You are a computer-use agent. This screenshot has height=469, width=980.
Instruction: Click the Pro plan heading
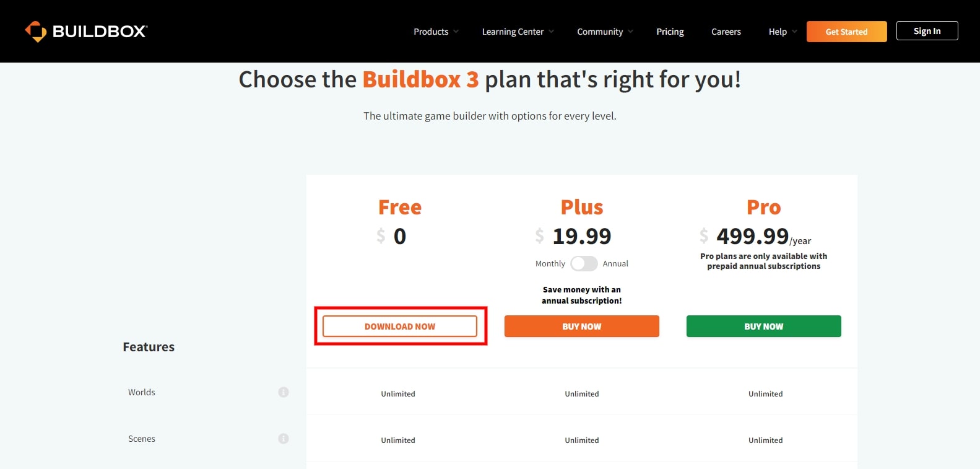763,207
